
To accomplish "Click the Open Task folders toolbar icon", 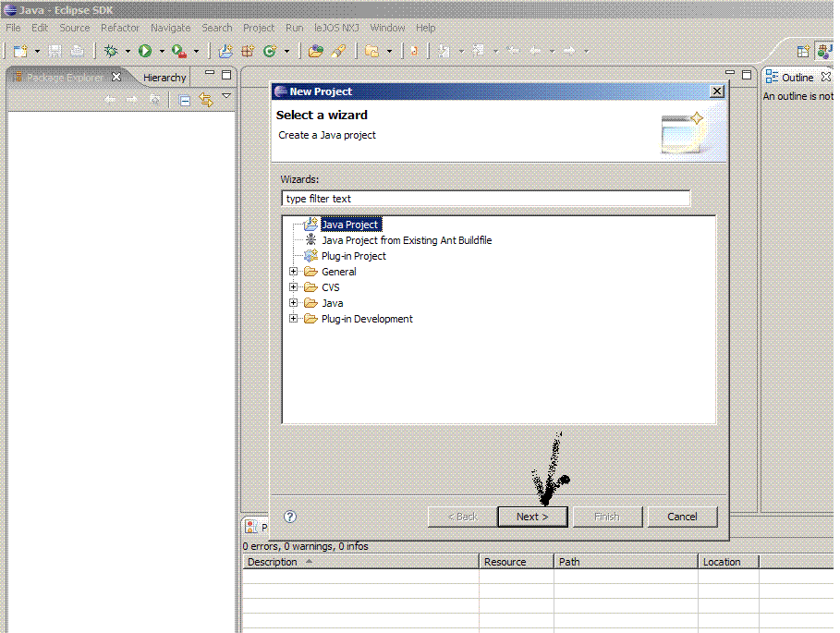I will pyautogui.click(x=371, y=51).
